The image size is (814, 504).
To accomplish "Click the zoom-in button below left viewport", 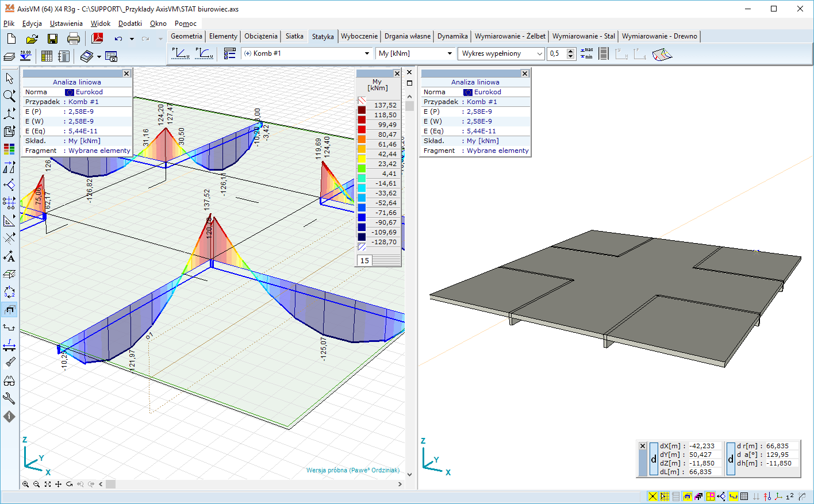I will click(26, 484).
